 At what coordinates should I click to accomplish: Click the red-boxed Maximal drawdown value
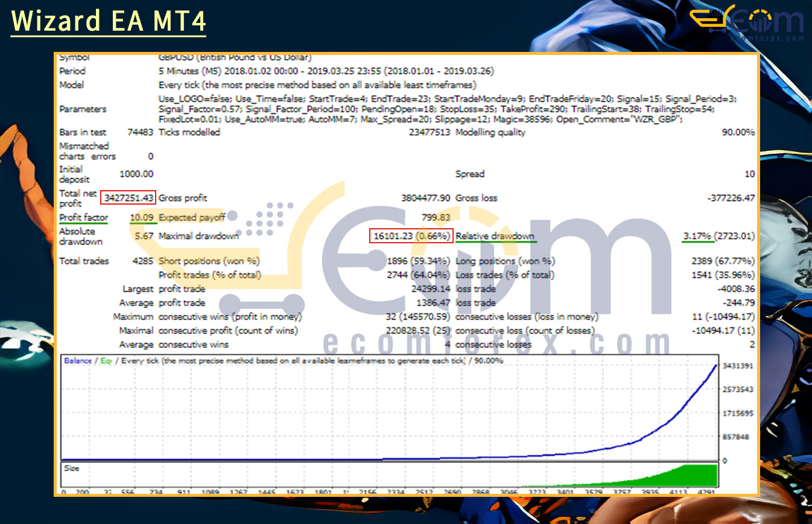click(x=411, y=236)
